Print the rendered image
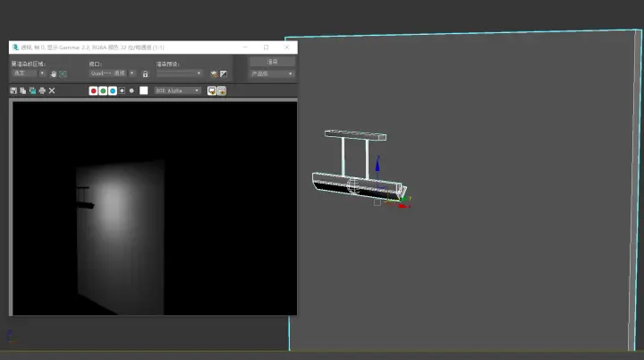 (42, 90)
